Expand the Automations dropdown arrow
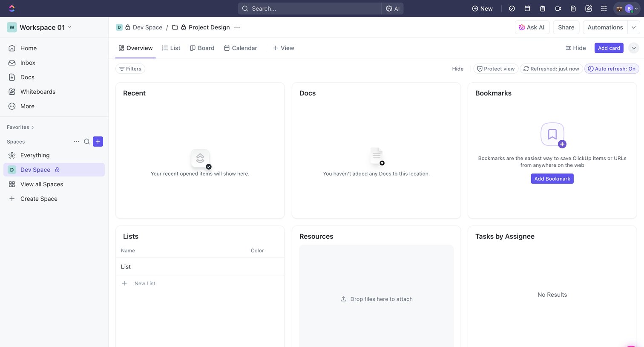 pos(634,27)
